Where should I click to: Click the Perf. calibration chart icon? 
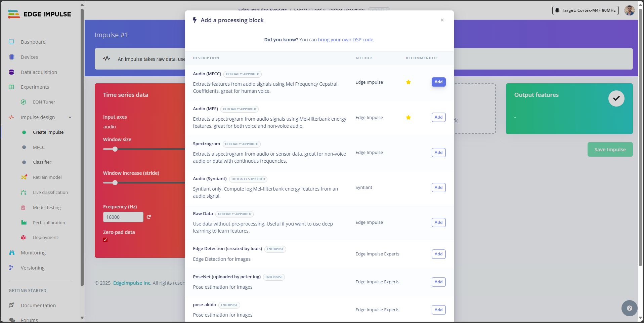[x=24, y=223]
